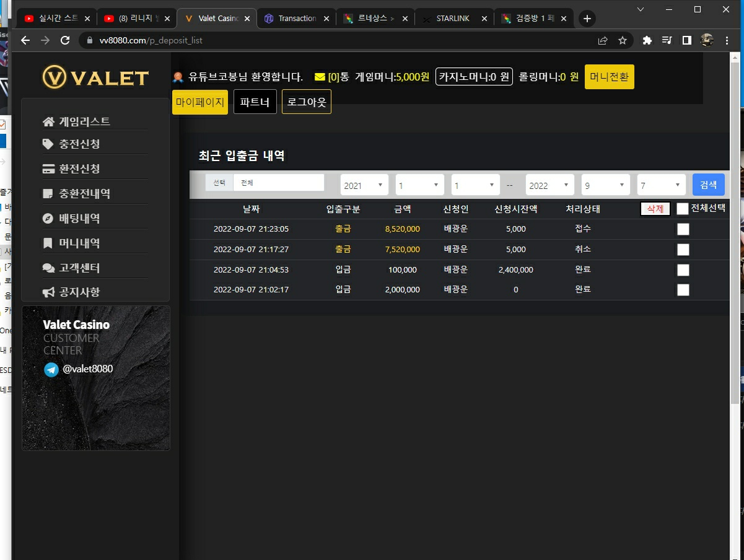The width and height of the screenshot is (744, 560).
Task: Click the VALET logo
Action: point(95,77)
